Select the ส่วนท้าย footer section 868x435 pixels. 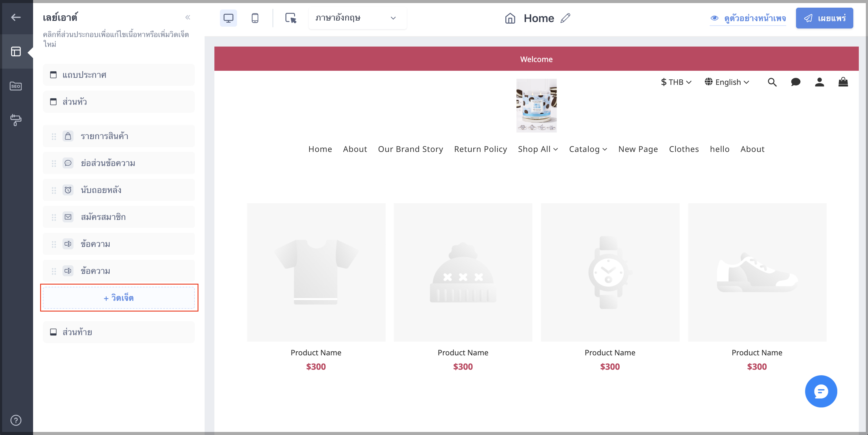pos(119,332)
